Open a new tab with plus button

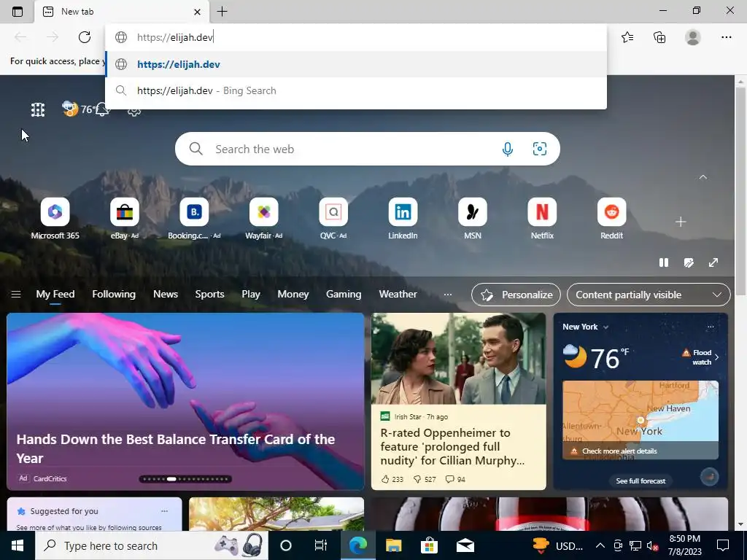click(x=222, y=12)
